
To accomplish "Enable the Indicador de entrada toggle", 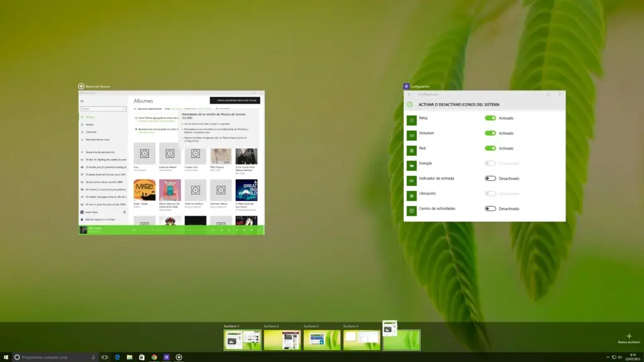I will pos(490,178).
